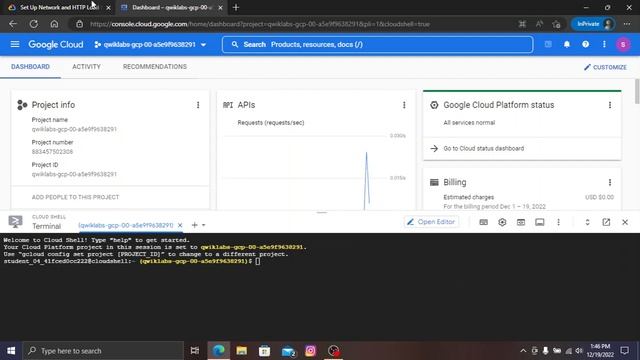The width and height of the screenshot is (640, 360).
Task: Add a new Cloud Shell terminal tab
Action: [194, 225]
